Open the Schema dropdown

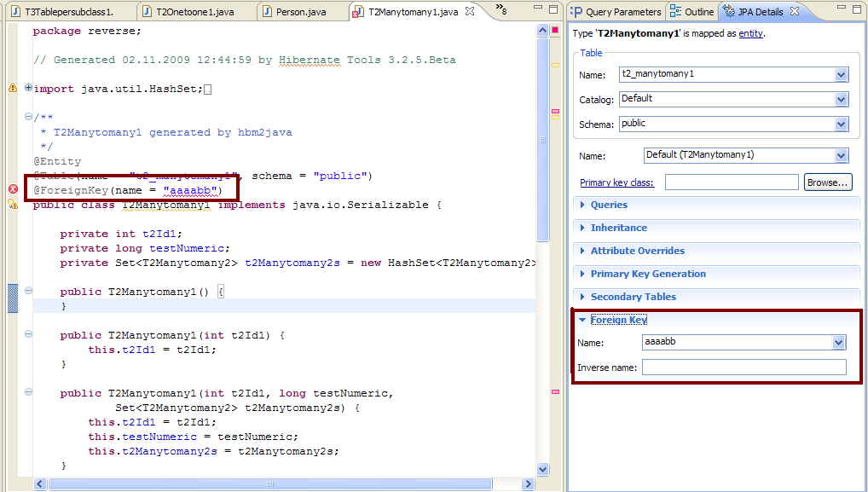point(842,124)
